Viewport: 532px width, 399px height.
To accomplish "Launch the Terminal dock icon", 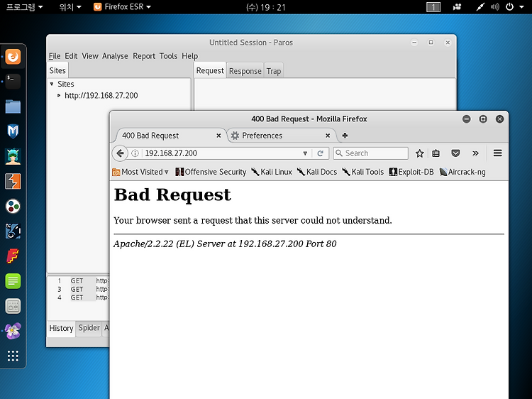I will pyautogui.click(x=13, y=82).
